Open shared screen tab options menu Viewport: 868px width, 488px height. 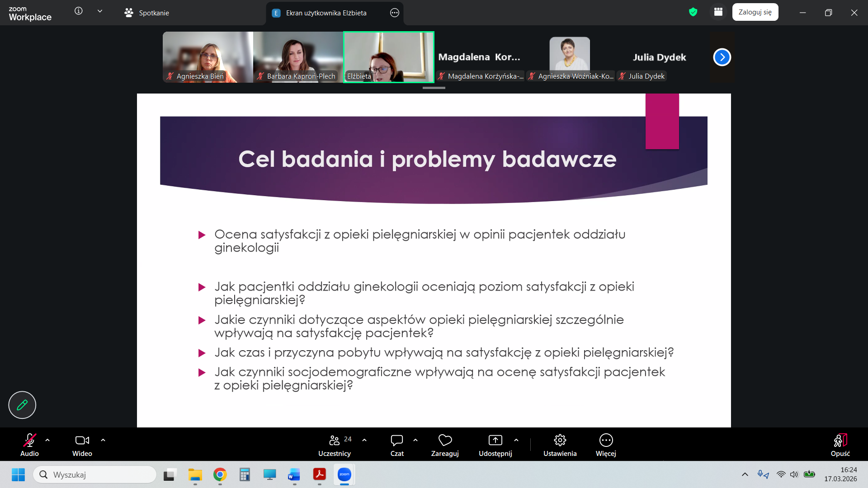click(x=395, y=13)
